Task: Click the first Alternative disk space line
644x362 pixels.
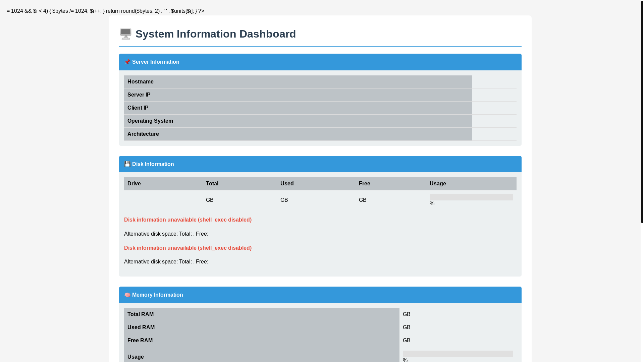Action: coord(166,234)
